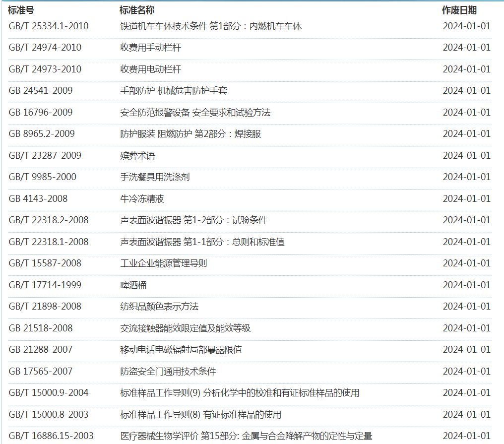Screen dimensions: 504x444
Task: Click the 啤酒桶 standard name
Action: 133,285
